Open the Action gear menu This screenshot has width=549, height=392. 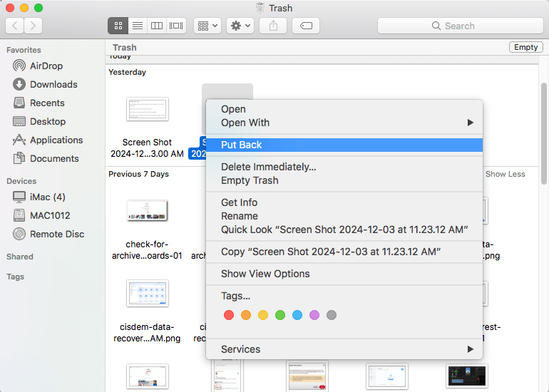coord(240,26)
